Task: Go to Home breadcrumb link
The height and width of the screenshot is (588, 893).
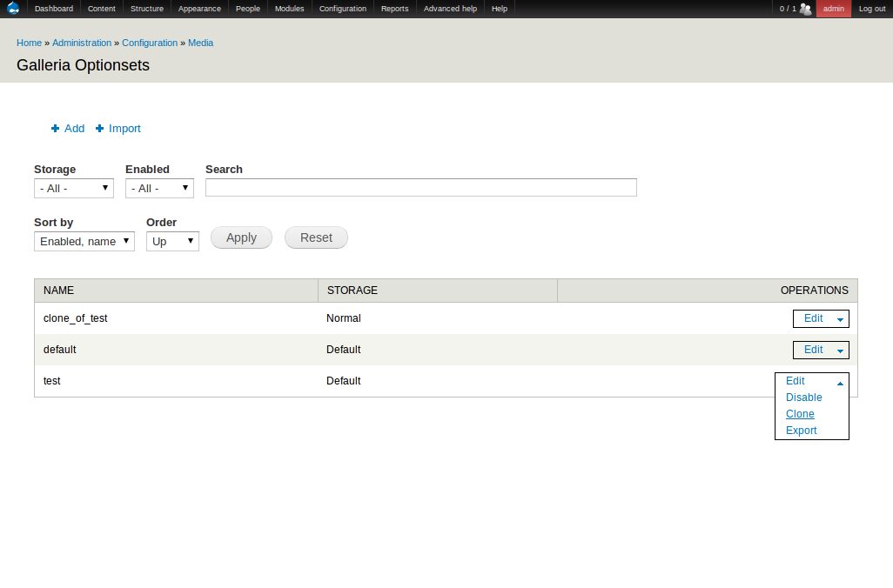Action: (29, 43)
